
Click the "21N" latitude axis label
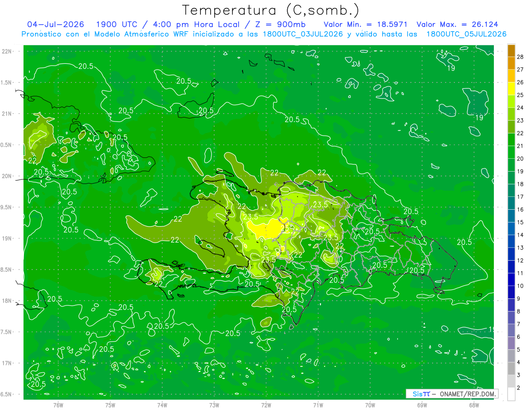click(x=7, y=114)
